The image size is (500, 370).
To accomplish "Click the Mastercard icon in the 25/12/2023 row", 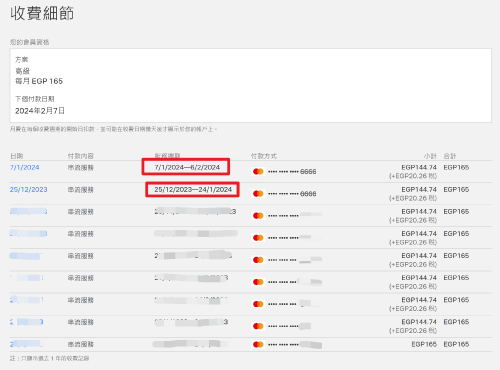I will (258, 194).
